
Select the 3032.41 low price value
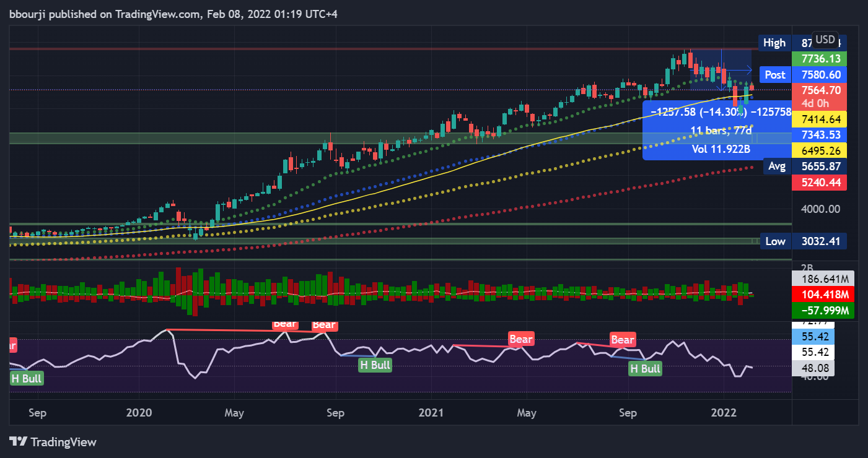pyautogui.click(x=821, y=241)
